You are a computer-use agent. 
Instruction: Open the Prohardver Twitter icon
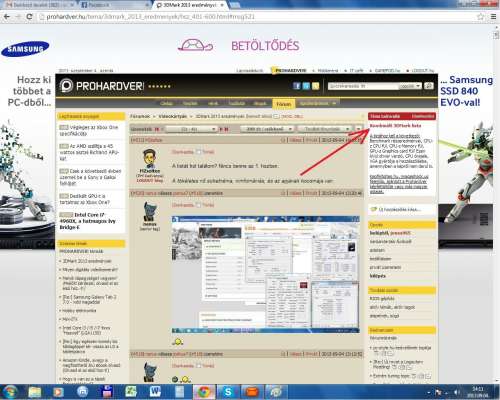306,86
